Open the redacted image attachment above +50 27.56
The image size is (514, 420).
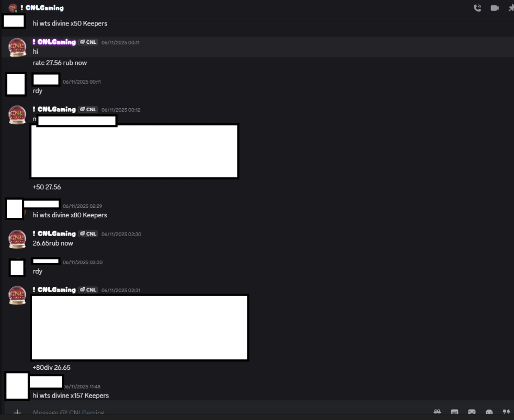pyautogui.click(x=134, y=151)
